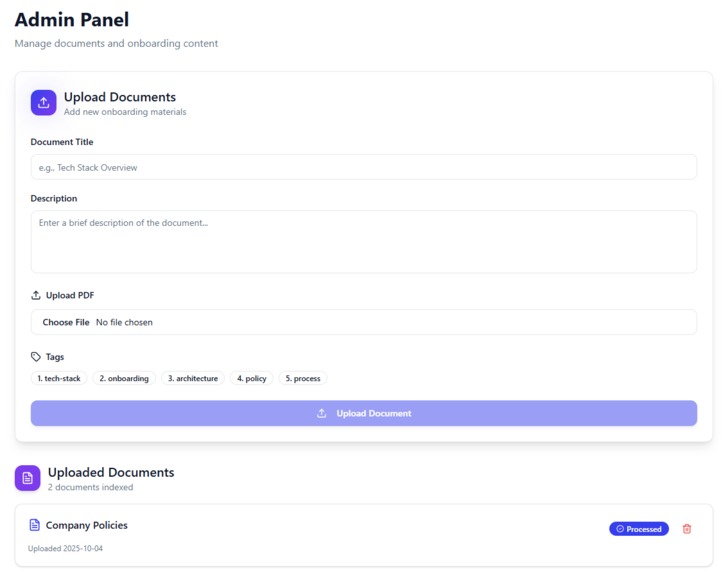Click the tag icon beside Tags
This screenshot has width=721, height=573.
[36, 356]
